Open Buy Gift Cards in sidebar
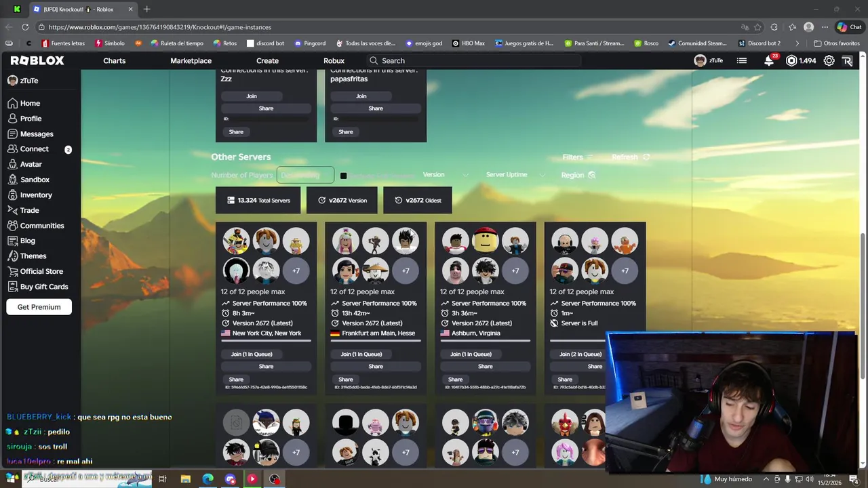 point(38,287)
